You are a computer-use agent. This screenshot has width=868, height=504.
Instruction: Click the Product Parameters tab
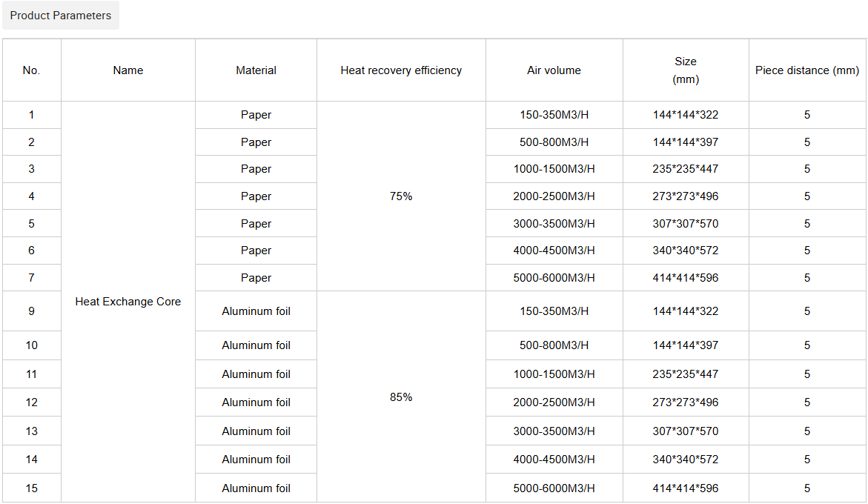(61, 16)
